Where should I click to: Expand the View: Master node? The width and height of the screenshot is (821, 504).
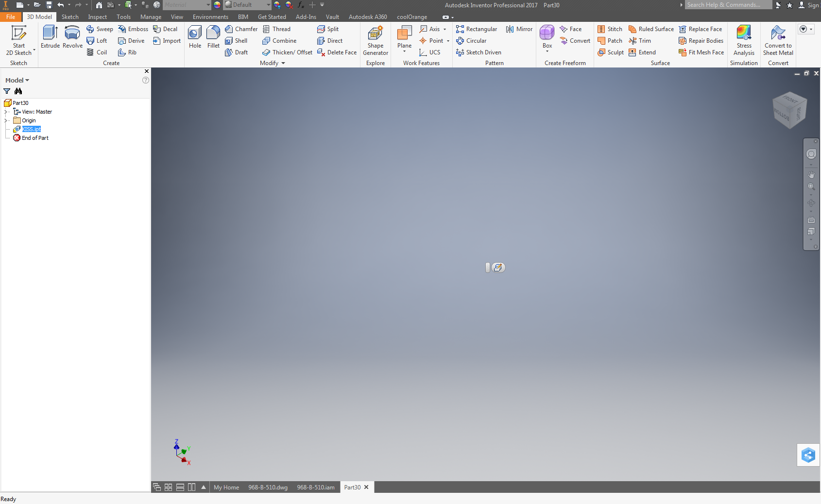tap(6, 112)
